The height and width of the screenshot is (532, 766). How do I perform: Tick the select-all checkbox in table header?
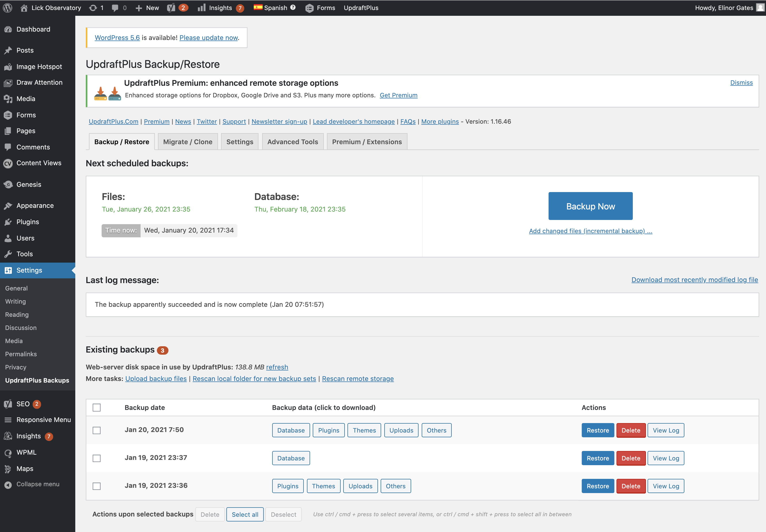(97, 408)
